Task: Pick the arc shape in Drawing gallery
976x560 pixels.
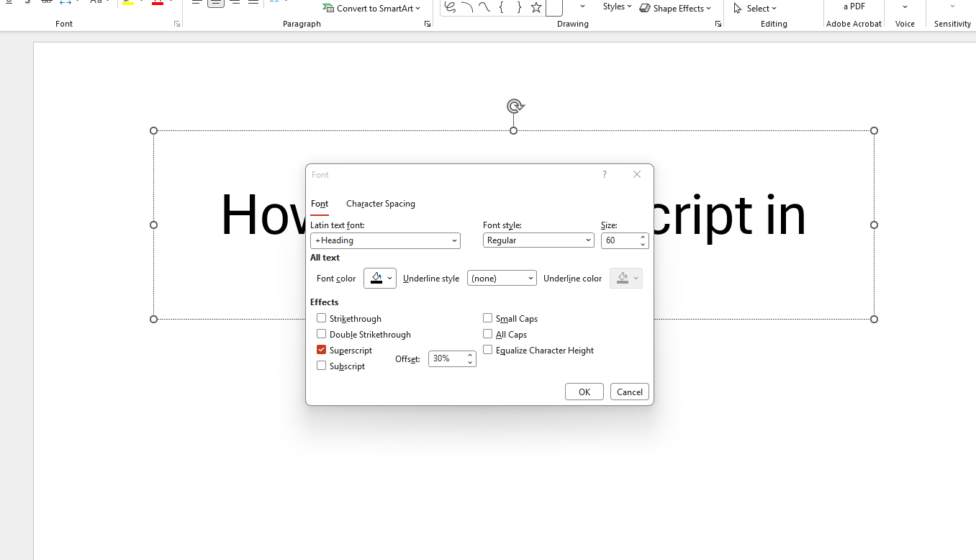Action: [x=467, y=7]
